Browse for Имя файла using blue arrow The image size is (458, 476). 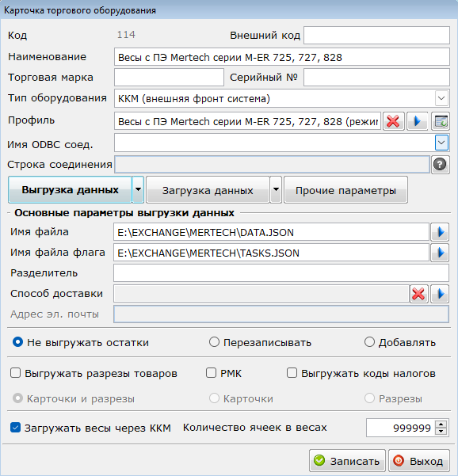click(440, 232)
